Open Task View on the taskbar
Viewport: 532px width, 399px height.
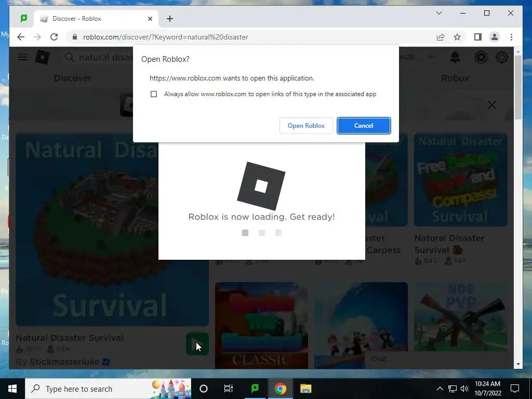pos(229,389)
